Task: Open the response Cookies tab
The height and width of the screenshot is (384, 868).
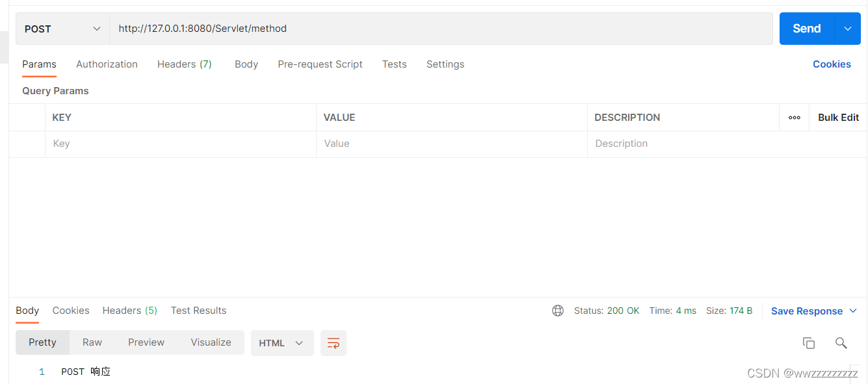Action: (x=71, y=311)
